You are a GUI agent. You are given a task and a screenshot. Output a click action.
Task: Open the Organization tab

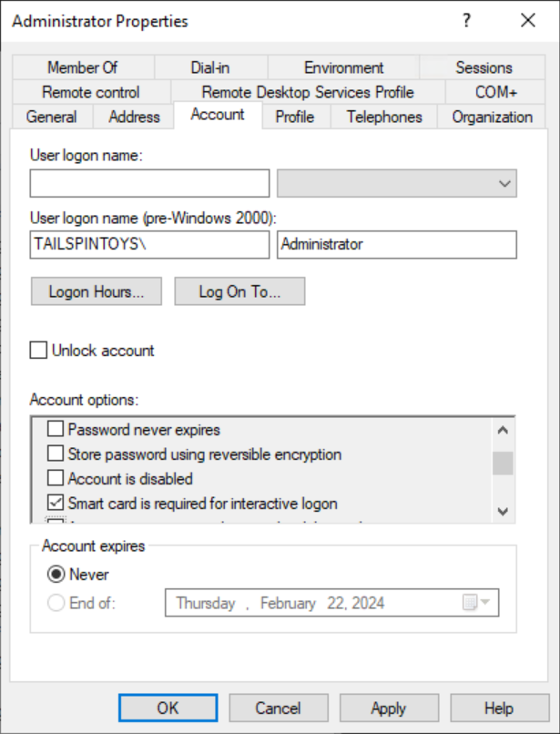[492, 117]
